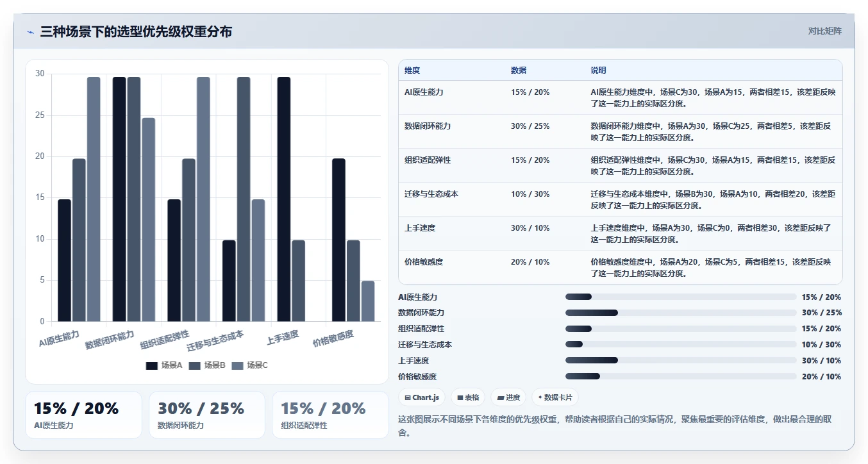Select the 组织适配弹性 cell in the table

428,160
